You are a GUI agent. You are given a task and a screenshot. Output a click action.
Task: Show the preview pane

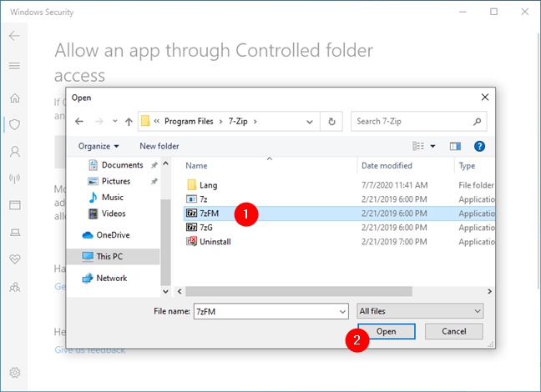[x=455, y=146]
